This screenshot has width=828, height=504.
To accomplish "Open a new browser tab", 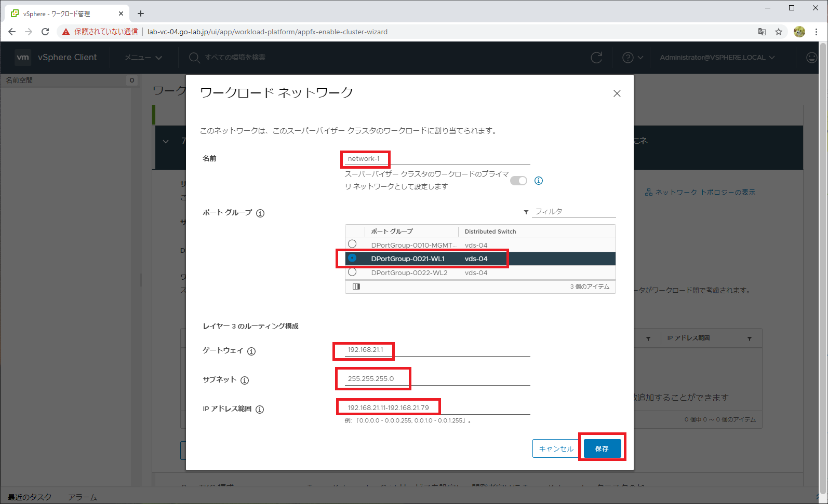I will coord(141,13).
